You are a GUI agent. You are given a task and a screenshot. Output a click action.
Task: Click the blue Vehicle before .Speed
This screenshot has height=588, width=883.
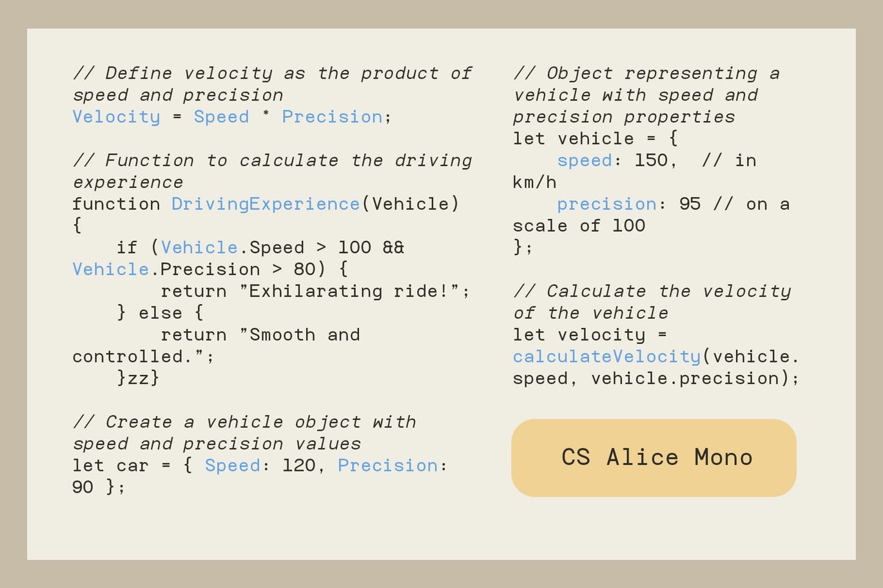pos(199,248)
